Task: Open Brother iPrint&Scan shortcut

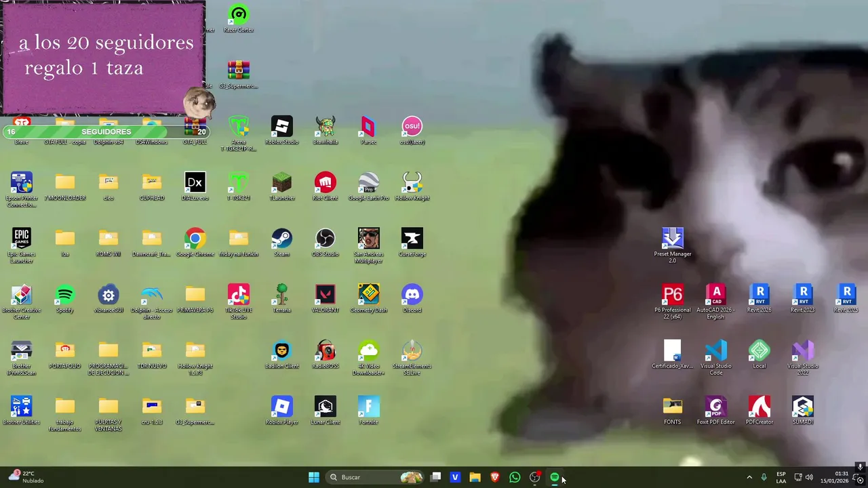Action: [x=22, y=359]
